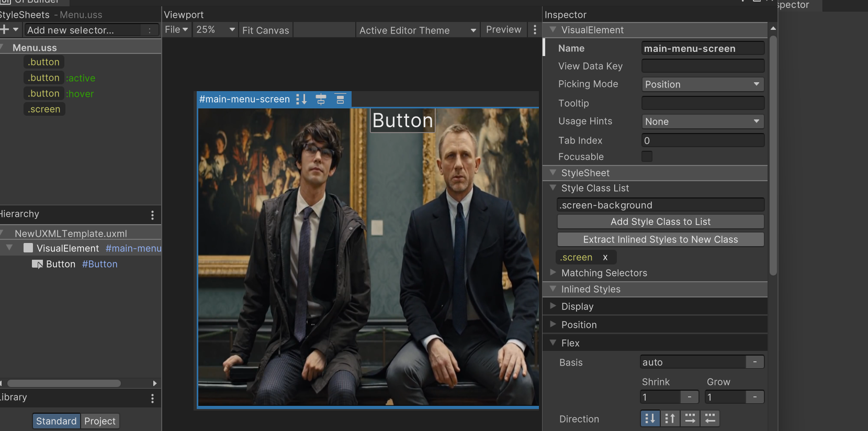Click the Hierarchy scroll right arrow

click(154, 383)
